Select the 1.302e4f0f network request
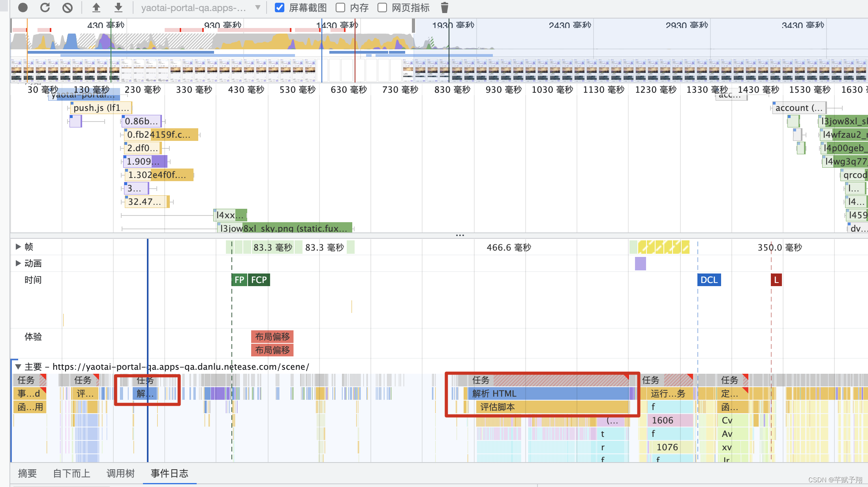Image resolution: width=868 pixels, height=487 pixels. 160,175
